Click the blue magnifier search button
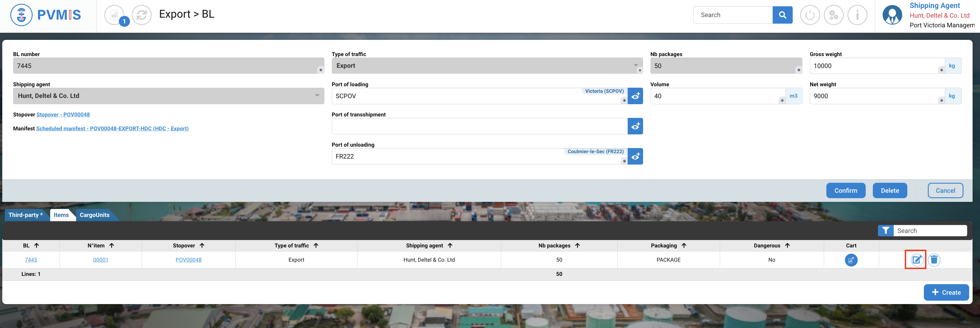Screen dimensions: 980x328 point(782,15)
